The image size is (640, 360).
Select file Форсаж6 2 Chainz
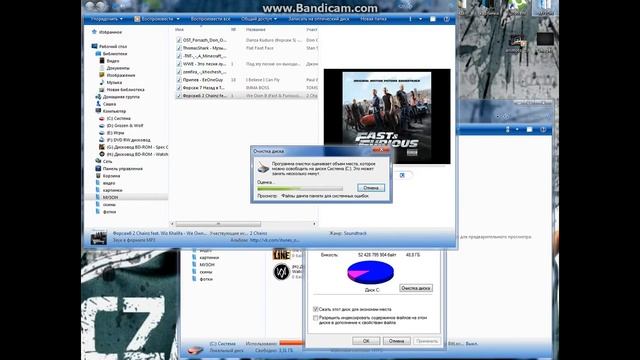[x=204, y=96]
